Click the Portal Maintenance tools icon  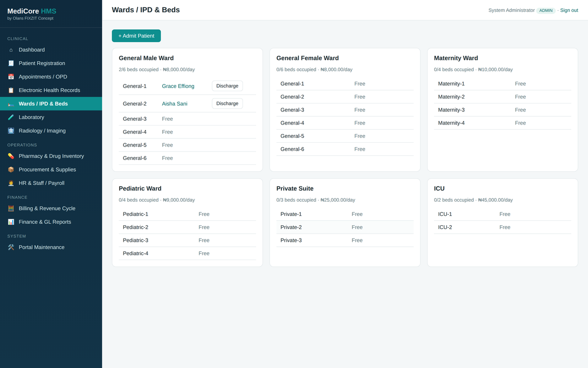pos(11,247)
